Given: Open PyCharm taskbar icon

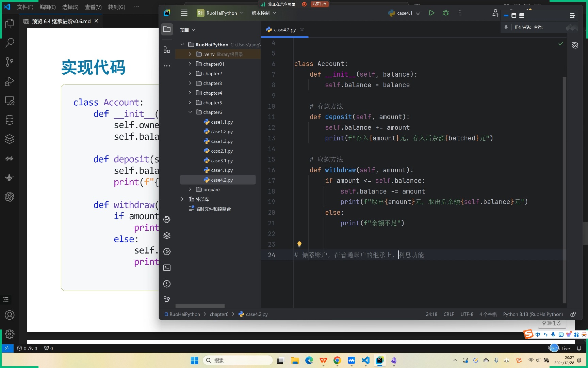Looking at the screenshot, I should [380, 361].
